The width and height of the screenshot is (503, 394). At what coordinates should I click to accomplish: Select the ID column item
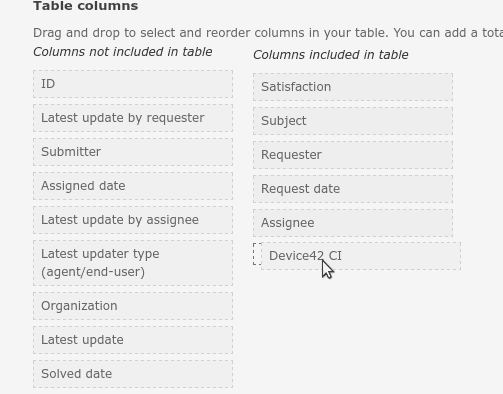coord(133,84)
